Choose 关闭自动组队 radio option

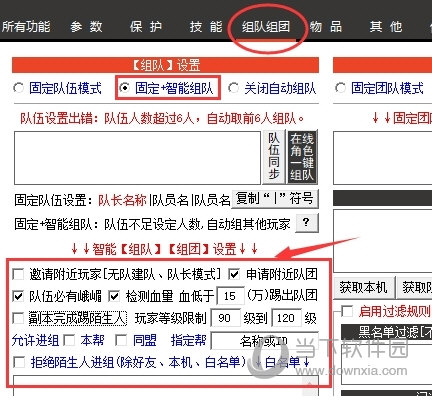click(x=233, y=88)
